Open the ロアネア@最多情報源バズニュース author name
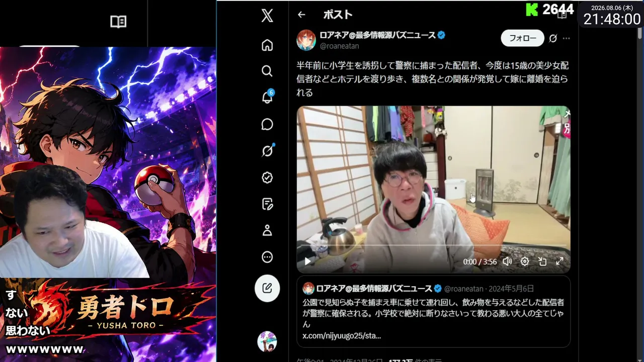 tap(378, 35)
